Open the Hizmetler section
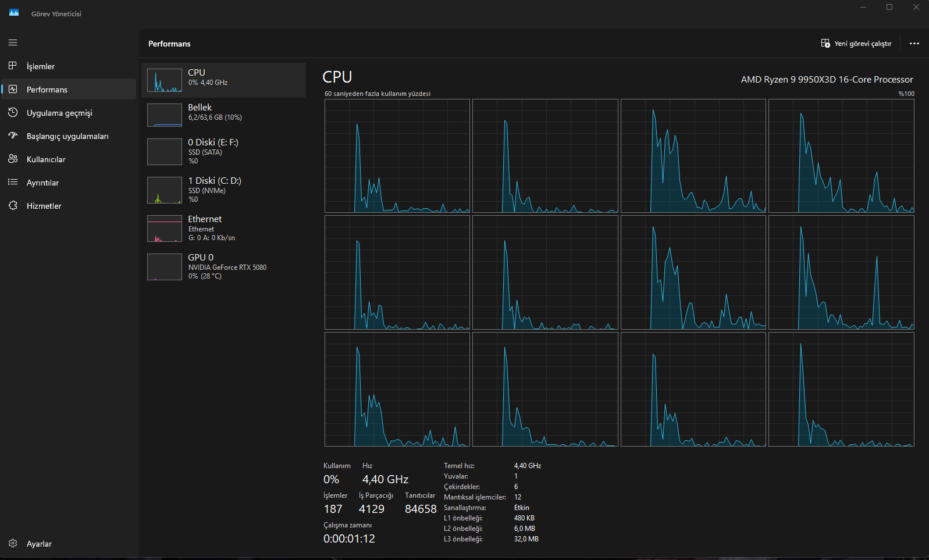Viewport: 929px width, 560px height. pos(69,206)
